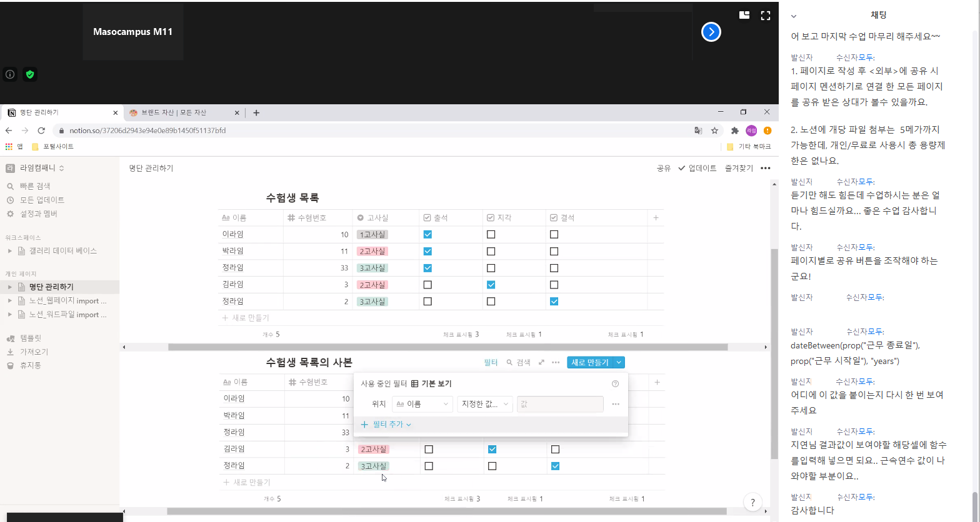980x522 pixels.
Task: Open the page options three-dot menu
Action: (x=765, y=168)
